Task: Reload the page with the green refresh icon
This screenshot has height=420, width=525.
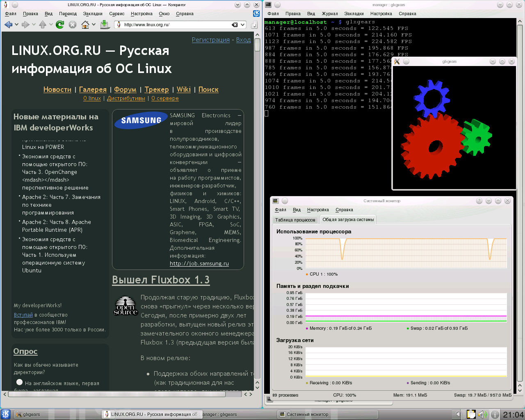Action: point(60,25)
